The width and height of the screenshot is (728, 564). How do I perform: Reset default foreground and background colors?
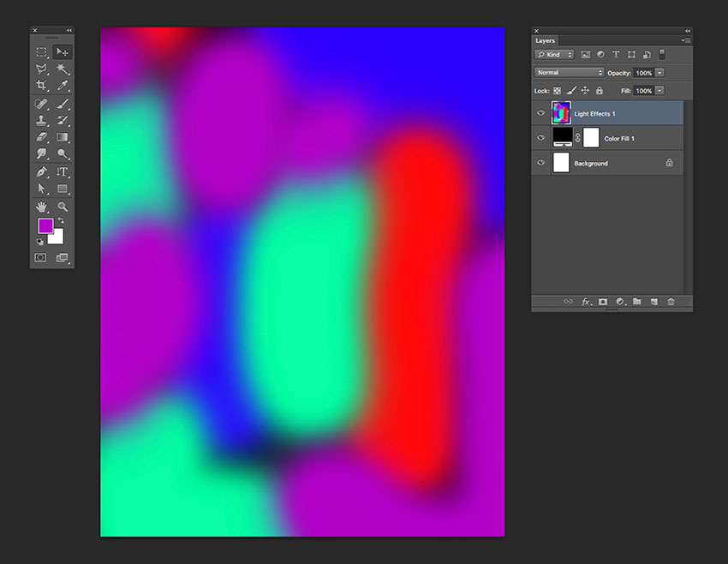click(40, 242)
